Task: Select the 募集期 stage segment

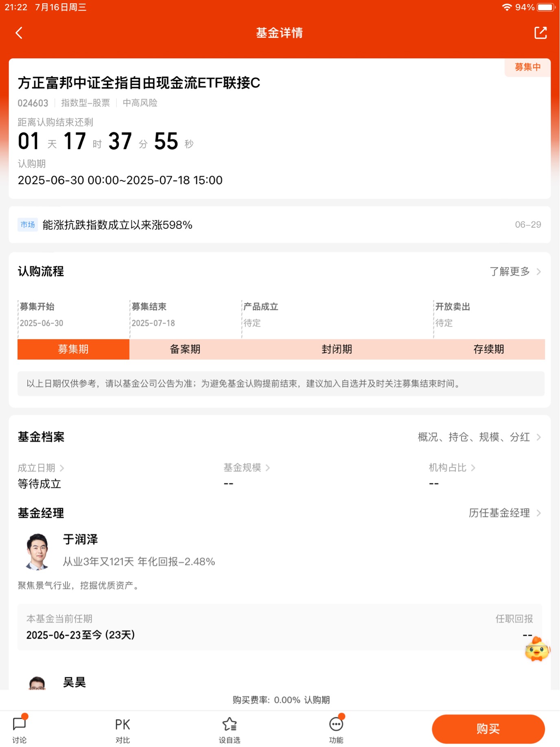Action: point(73,349)
